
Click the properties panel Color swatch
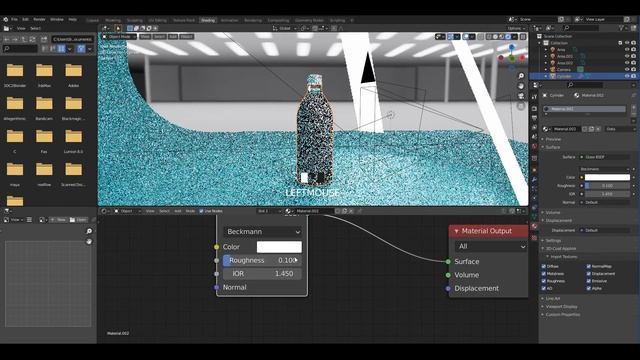pos(607,177)
